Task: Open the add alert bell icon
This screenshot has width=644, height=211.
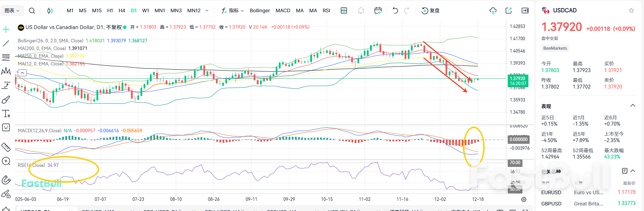Action: 361,10
